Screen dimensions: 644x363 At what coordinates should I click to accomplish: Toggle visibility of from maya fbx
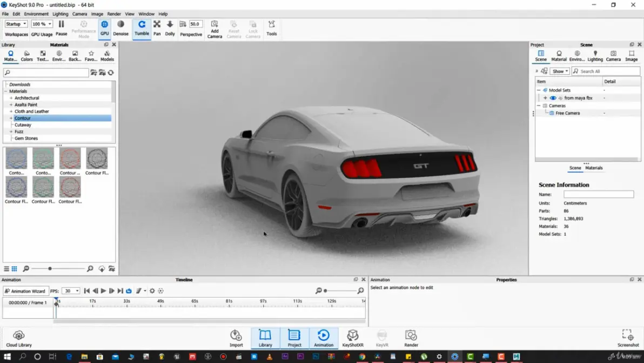point(553,98)
